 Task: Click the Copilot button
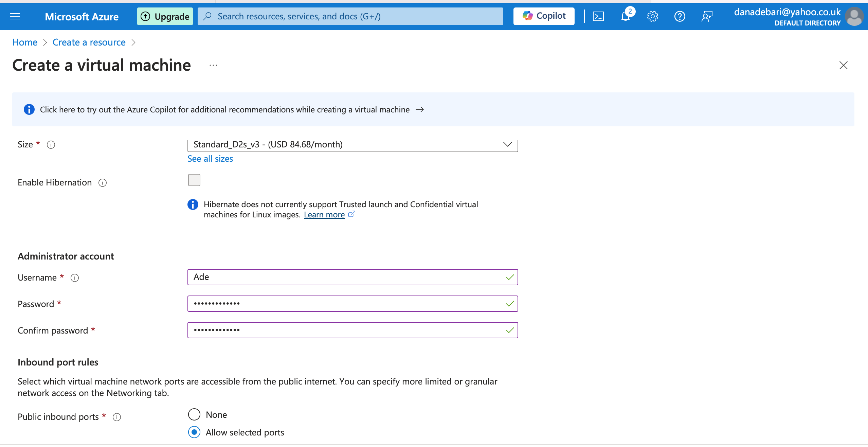pyautogui.click(x=544, y=16)
